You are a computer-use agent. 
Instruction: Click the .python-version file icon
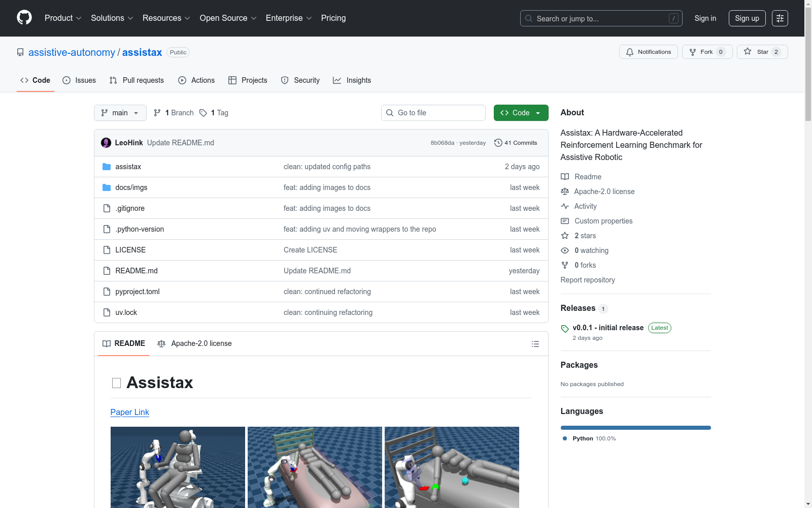107,229
